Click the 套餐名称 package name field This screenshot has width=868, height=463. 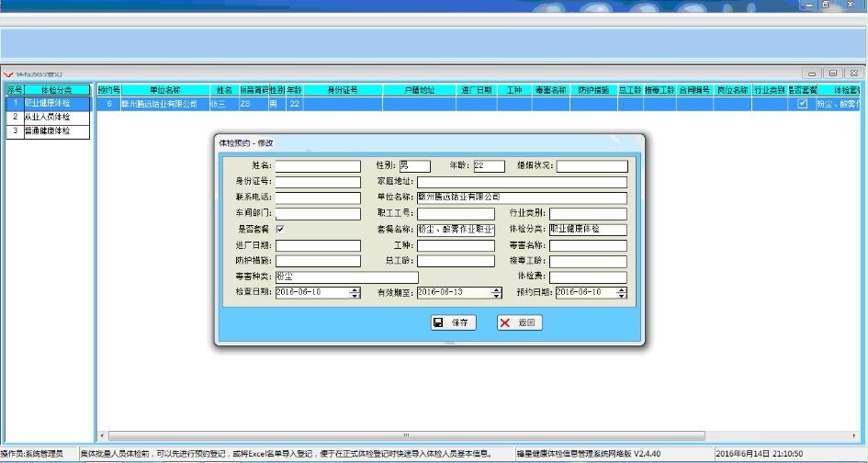456,230
